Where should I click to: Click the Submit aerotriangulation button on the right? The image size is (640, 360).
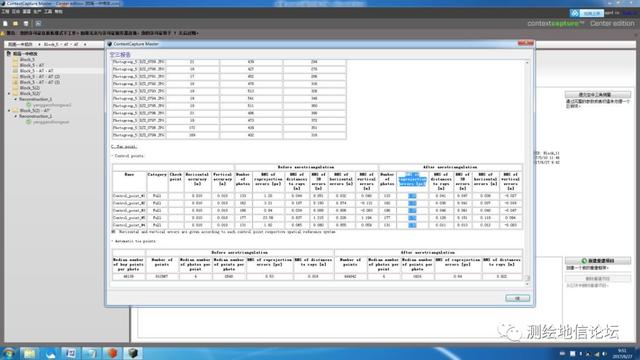(x=598, y=95)
